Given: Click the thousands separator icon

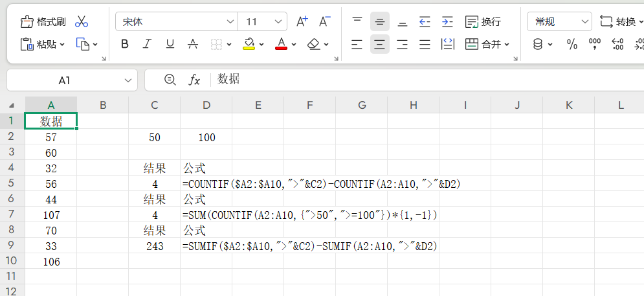Looking at the screenshot, I should [x=595, y=44].
